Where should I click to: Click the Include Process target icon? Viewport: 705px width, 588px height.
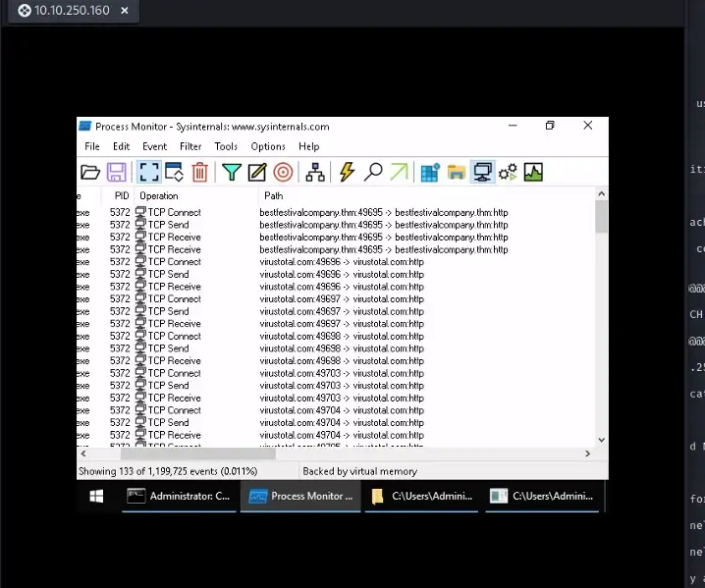283,172
